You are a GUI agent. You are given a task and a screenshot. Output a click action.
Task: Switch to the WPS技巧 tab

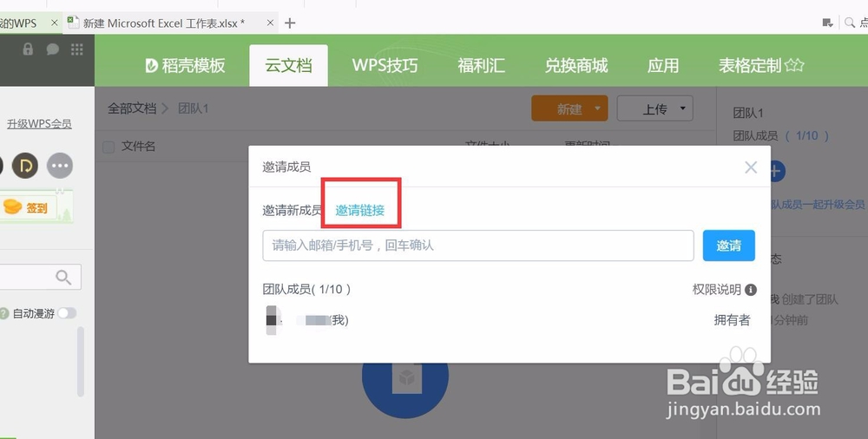pyautogui.click(x=385, y=65)
